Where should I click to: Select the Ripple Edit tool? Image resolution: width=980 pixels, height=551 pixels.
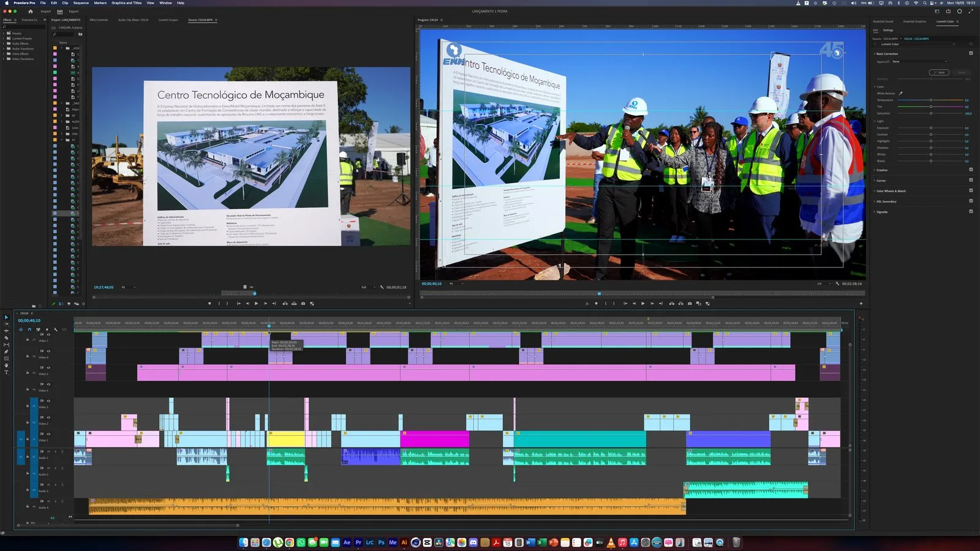click(x=7, y=331)
